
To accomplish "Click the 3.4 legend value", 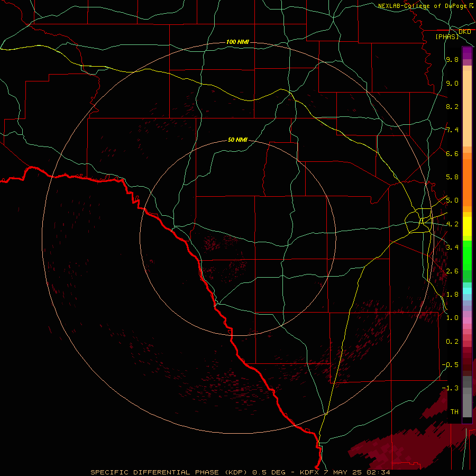I will coord(452,248).
